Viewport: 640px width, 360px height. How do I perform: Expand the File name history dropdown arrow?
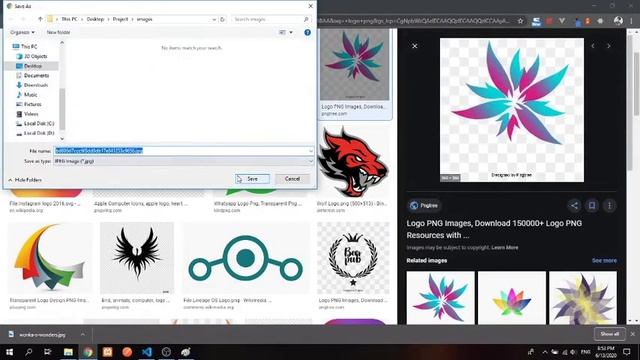pyautogui.click(x=311, y=151)
